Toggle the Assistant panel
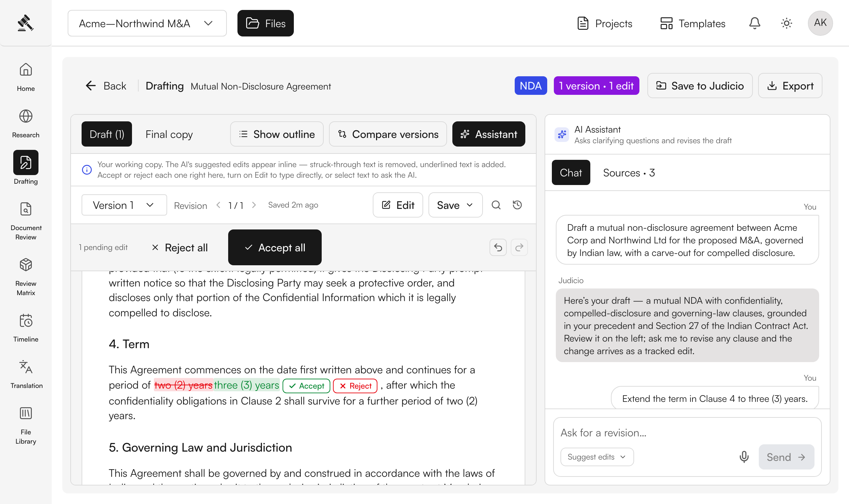The height and width of the screenshot is (504, 849). tap(489, 134)
